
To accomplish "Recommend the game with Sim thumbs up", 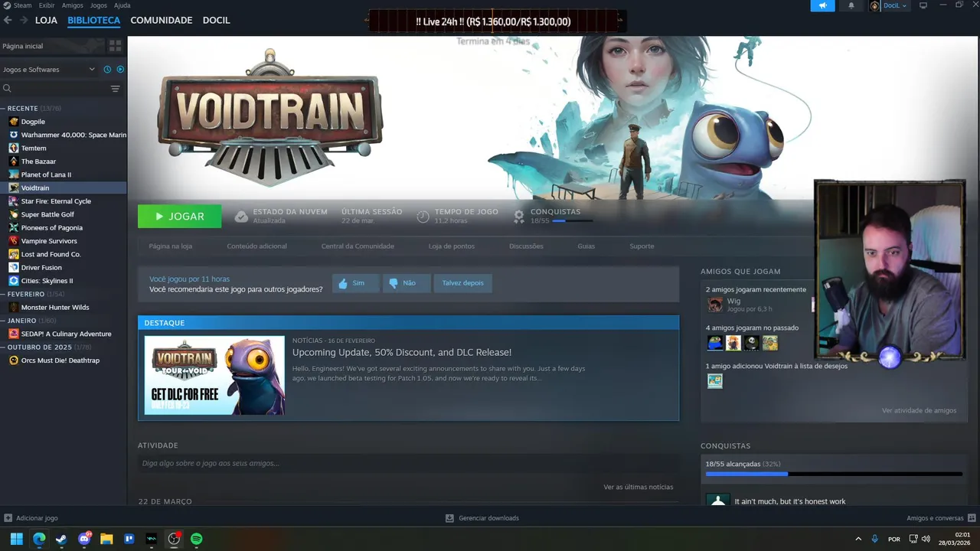I will 356,283.
